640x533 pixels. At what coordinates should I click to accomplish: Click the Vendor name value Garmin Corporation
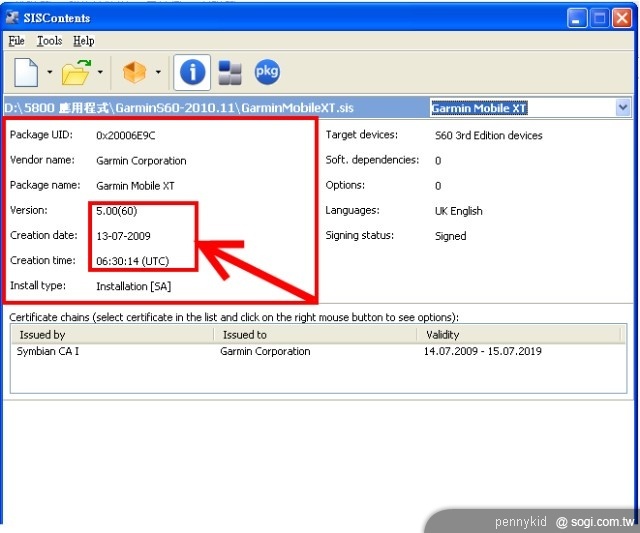tap(141, 161)
